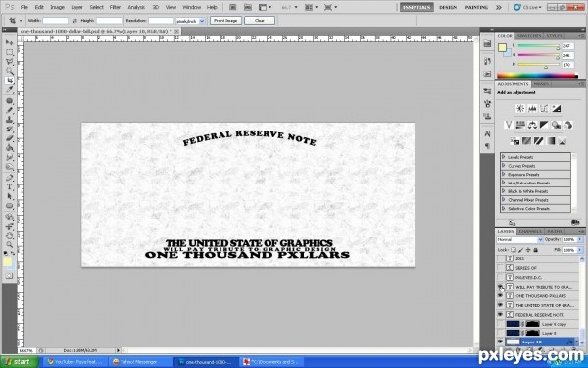This screenshot has width=588, height=368.
Task: Switch to the Design workspace
Action: [448, 7]
